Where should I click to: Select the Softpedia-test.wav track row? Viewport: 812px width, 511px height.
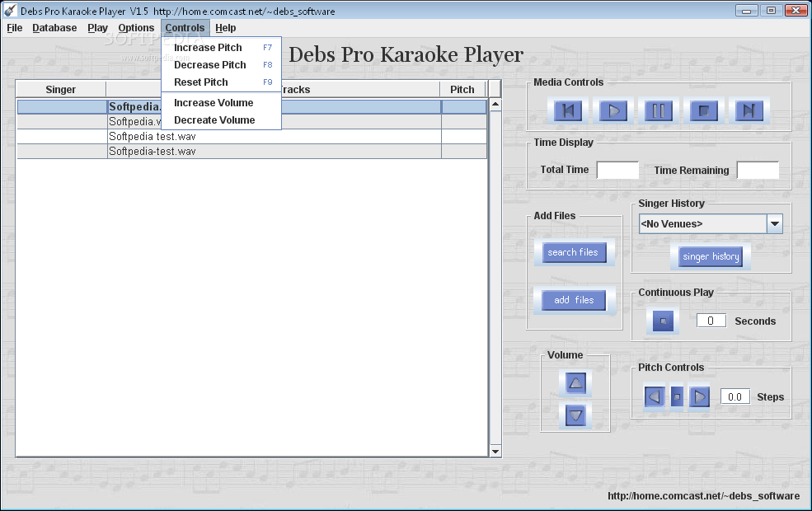click(x=251, y=152)
